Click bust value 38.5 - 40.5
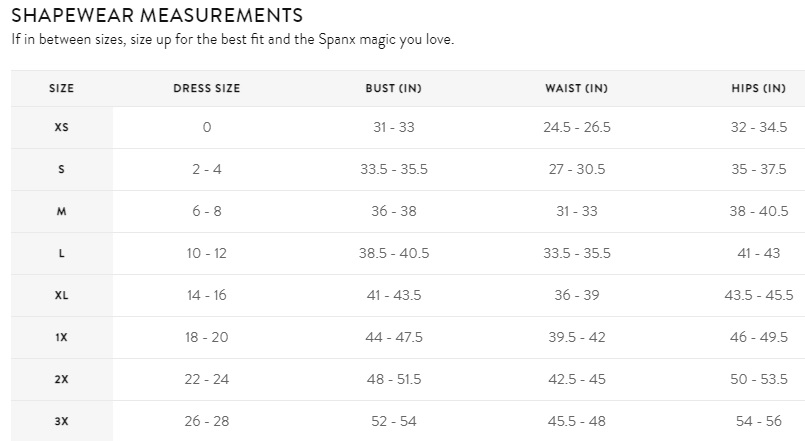The width and height of the screenshot is (805, 441). [394, 253]
